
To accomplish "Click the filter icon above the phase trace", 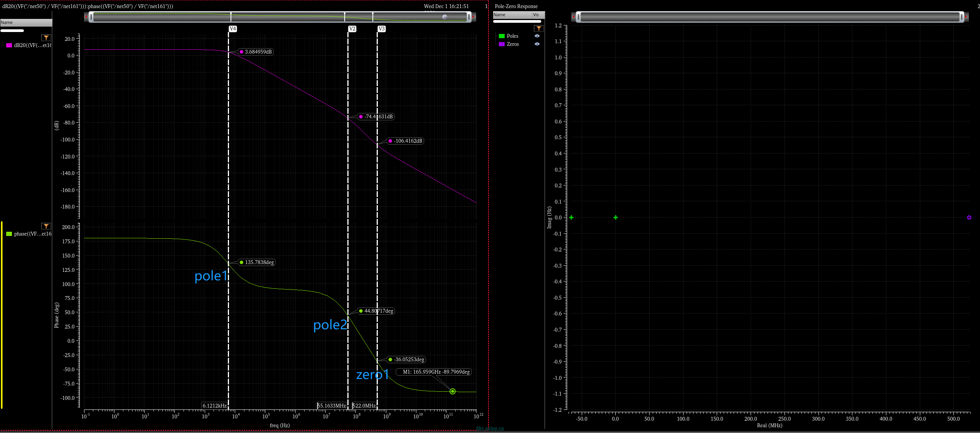I will [46, 226].
